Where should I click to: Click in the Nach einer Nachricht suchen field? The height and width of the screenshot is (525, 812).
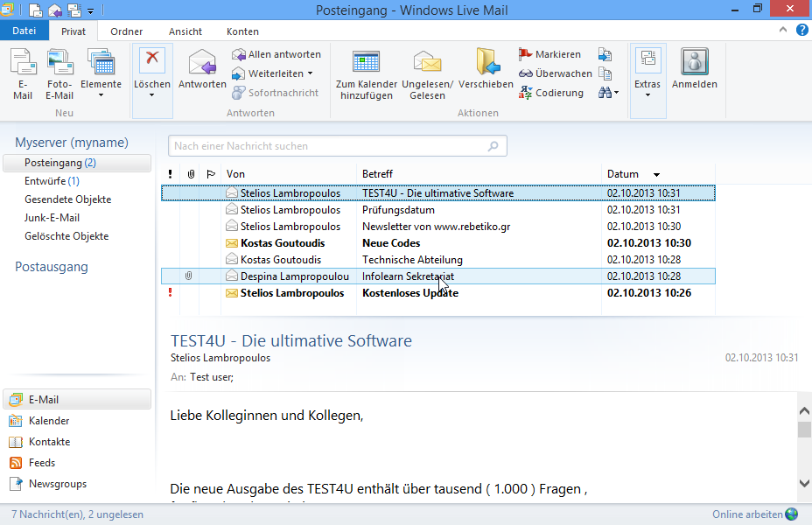338,146
